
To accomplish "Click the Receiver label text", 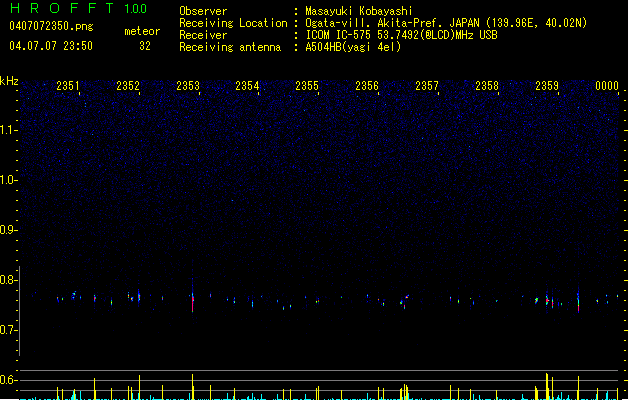I will point(203,35).
